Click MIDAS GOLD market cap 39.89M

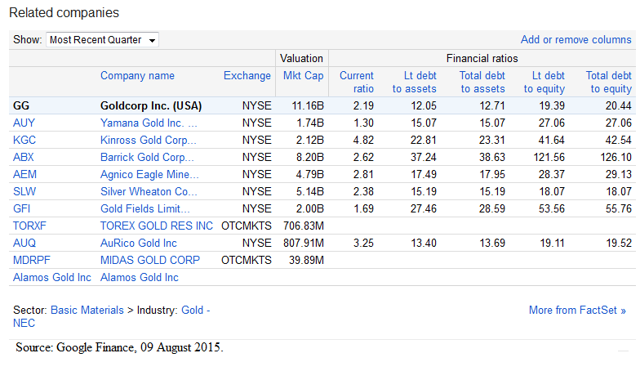tap(307, 260)
